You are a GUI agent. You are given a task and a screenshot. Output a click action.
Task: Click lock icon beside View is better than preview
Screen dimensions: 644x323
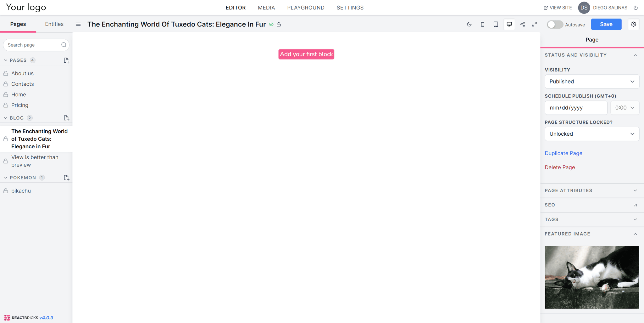click(6, 161)
